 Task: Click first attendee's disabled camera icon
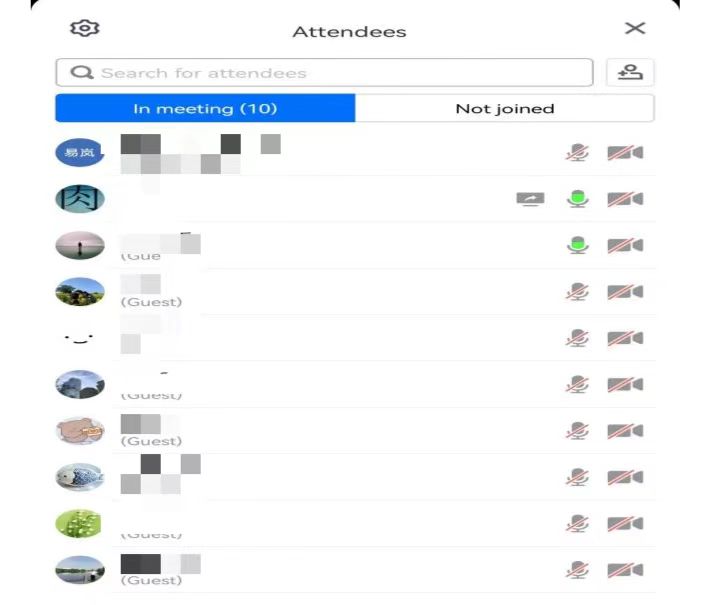(x=625, y=153)
